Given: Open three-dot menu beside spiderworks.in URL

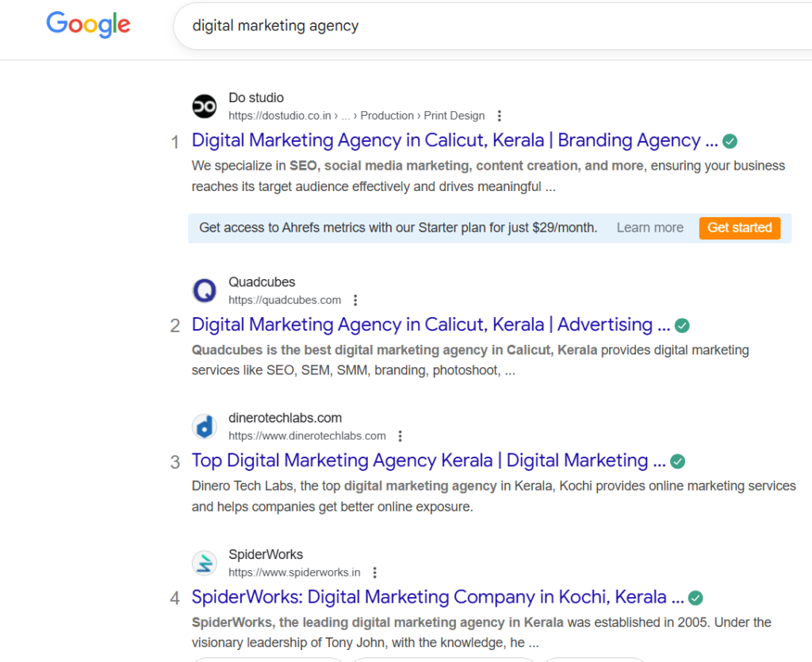Looking at the screenshot, I should pos(375,572).
